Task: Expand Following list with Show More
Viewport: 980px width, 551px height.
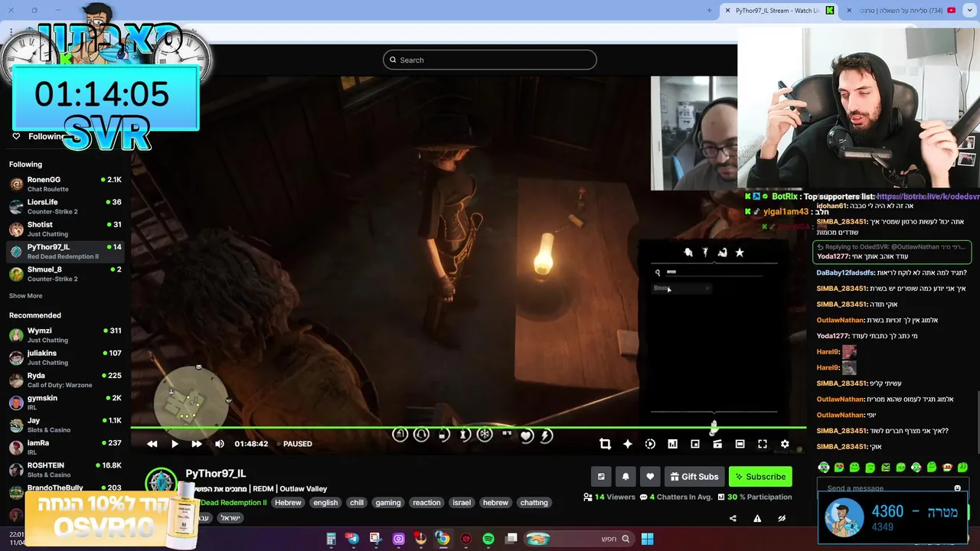Action: [x=25, y=296]
